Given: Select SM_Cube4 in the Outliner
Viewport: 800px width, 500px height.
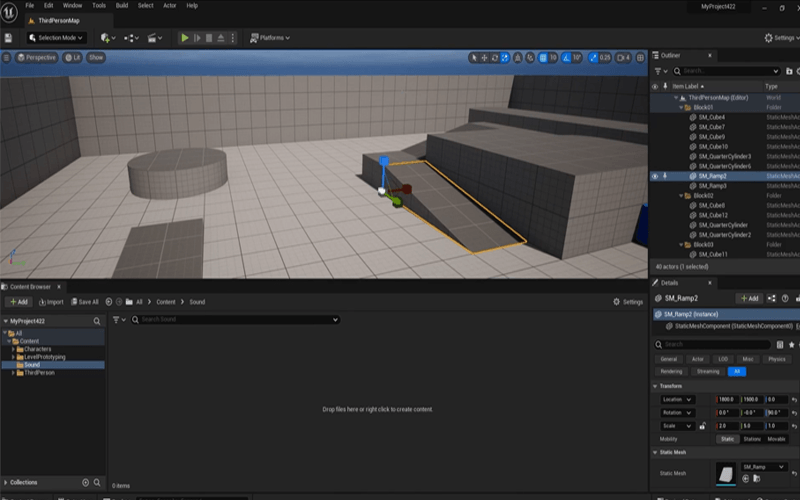Looking at the screenshot, I should tap(712, 117).
